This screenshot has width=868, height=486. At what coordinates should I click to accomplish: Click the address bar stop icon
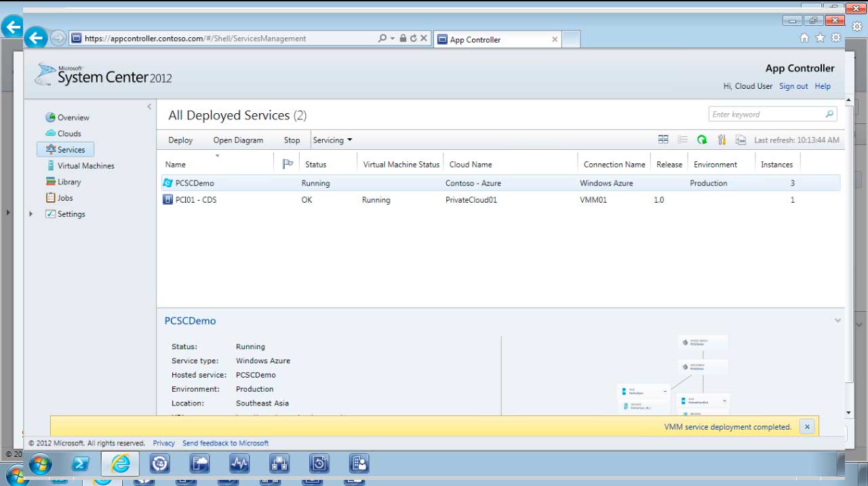(424, 39)
